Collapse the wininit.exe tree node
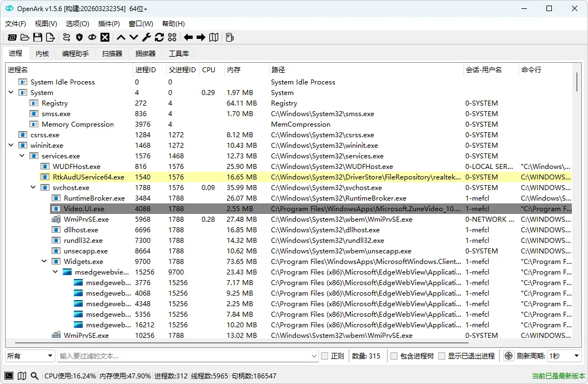 pyautogui.click(x=11, y=145)
